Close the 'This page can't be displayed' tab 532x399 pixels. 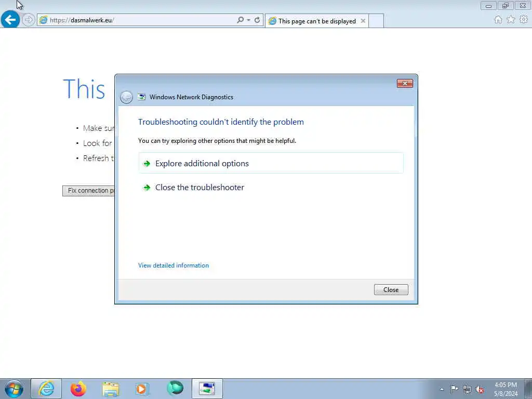[363, 21]
